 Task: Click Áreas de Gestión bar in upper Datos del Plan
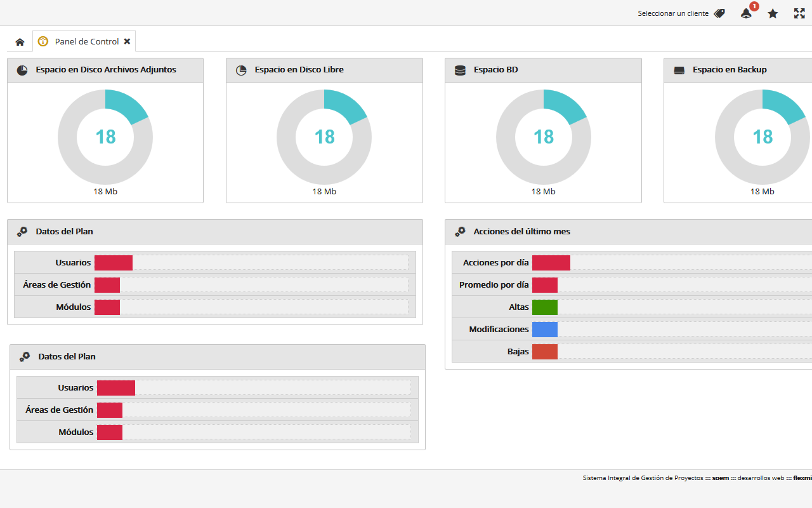coord(107,284)
